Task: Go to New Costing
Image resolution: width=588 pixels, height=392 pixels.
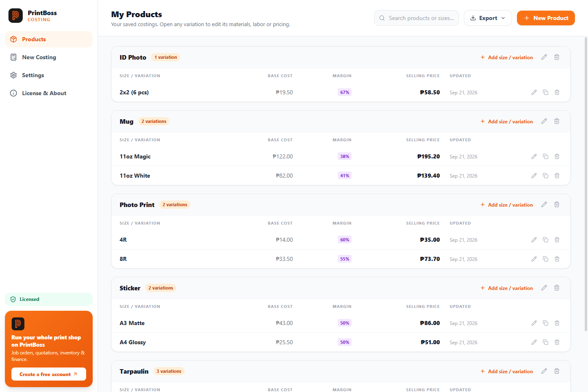Action: (49, 57)
